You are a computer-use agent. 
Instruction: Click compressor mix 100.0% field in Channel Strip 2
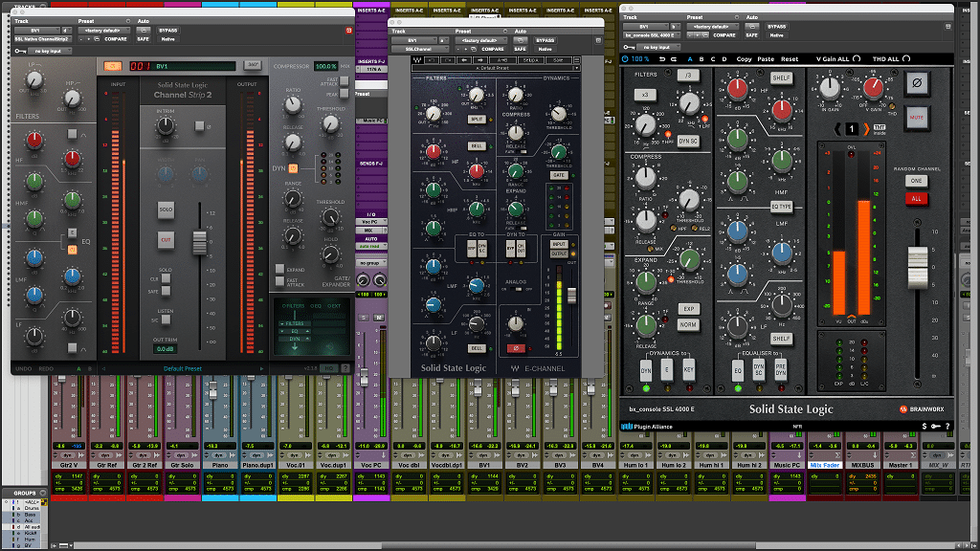(325, 66)
